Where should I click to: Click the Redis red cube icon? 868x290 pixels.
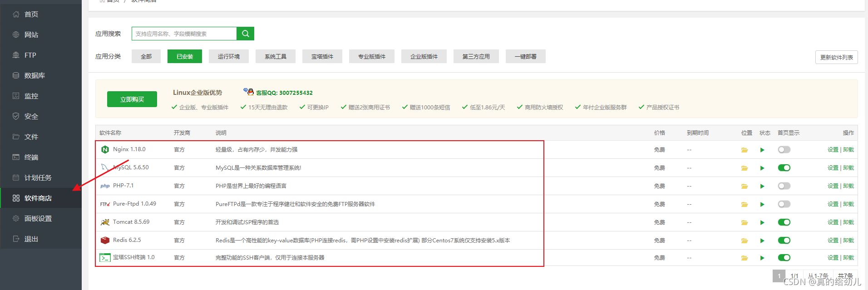pos(105,240)
